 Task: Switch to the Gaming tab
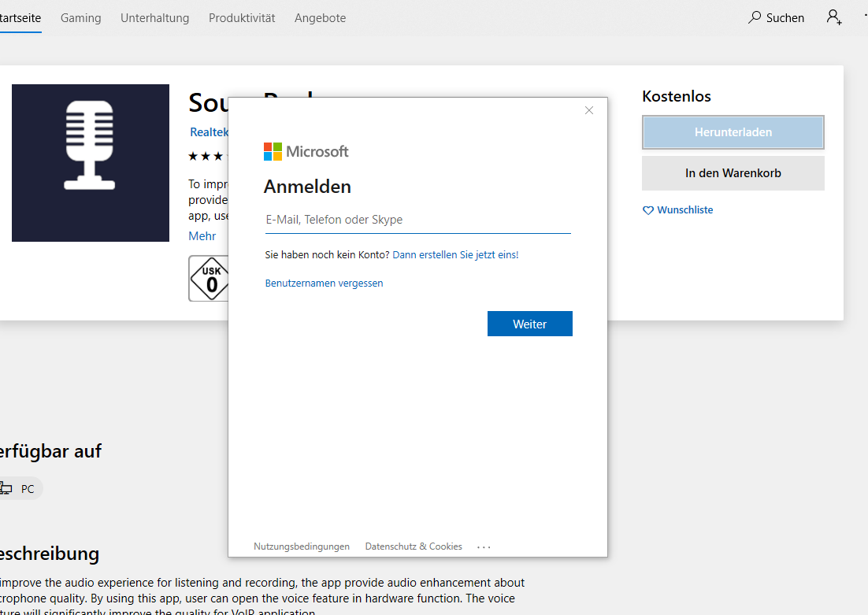point(81,18)
